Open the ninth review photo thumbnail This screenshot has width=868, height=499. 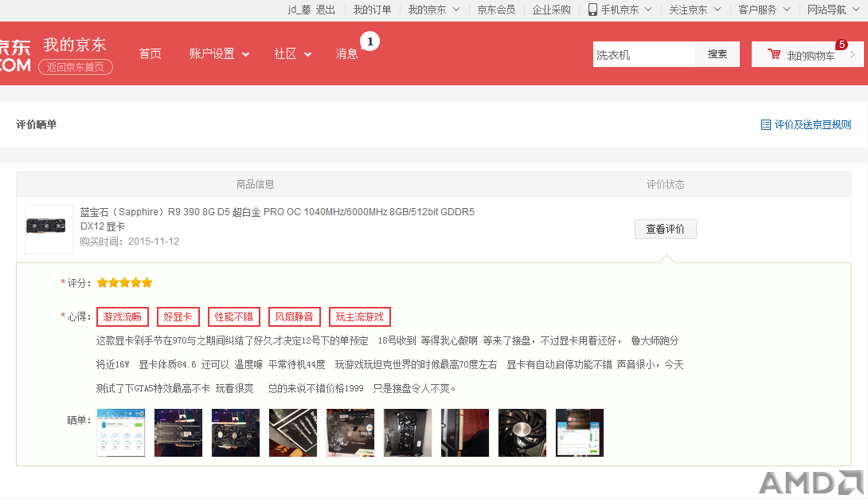coord(580,433)
